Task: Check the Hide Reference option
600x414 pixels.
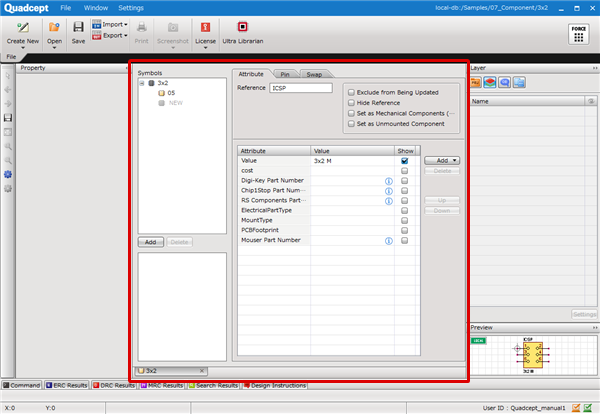Action: point(351,102)
